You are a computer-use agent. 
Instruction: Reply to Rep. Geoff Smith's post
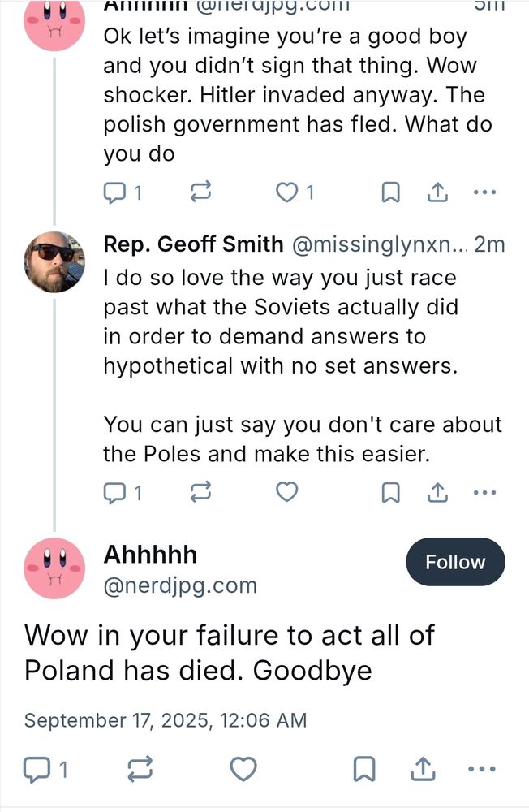click(x=115, y=492)
